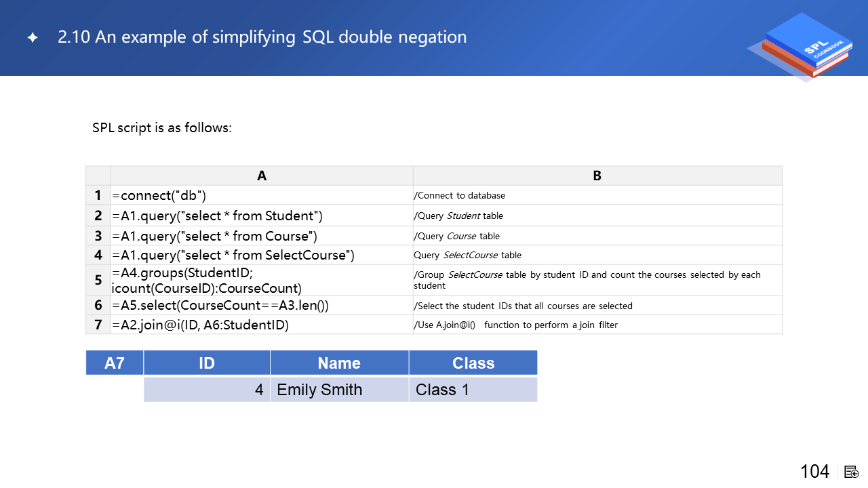The height and width of the screenshot is (488, 868).
Task: Click the slide page number 104
Action: point(814,472)
